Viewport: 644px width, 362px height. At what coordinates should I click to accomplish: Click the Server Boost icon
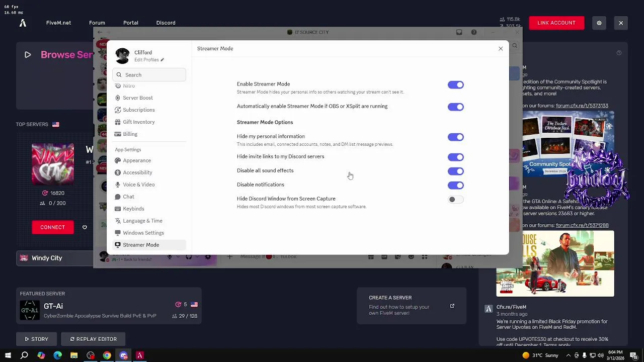118,98
